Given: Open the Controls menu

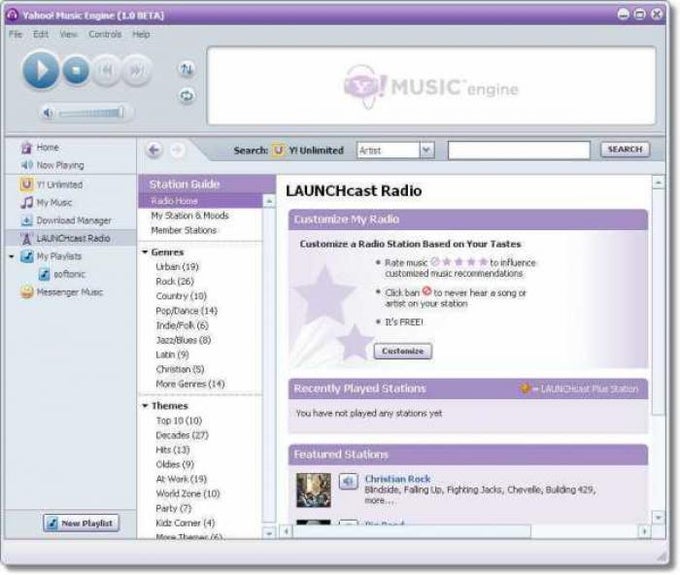Looking at the screenshot, I should pos(105,34).
